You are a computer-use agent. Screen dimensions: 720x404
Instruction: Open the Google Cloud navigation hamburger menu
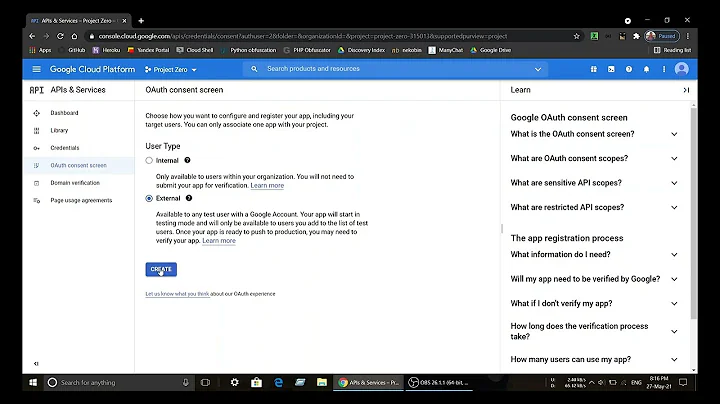[x=36, y=69]
